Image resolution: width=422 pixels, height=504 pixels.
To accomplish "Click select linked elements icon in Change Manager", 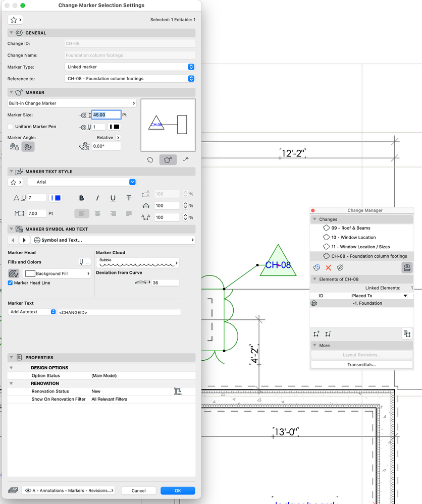I will (x=407, y=334).
